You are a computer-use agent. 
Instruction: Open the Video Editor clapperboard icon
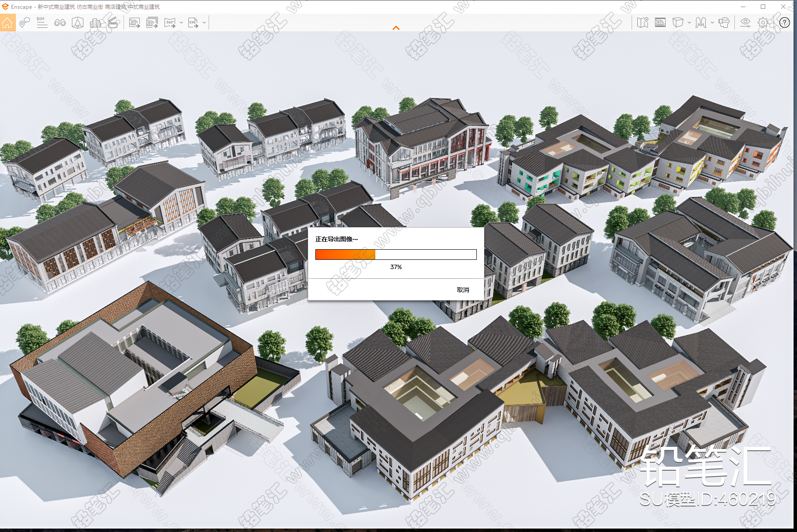pyautogui.click(x=113, y=22)
